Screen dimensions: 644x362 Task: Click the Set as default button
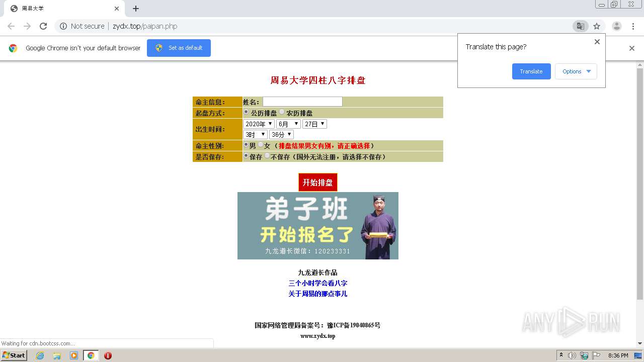coord(179,48)
